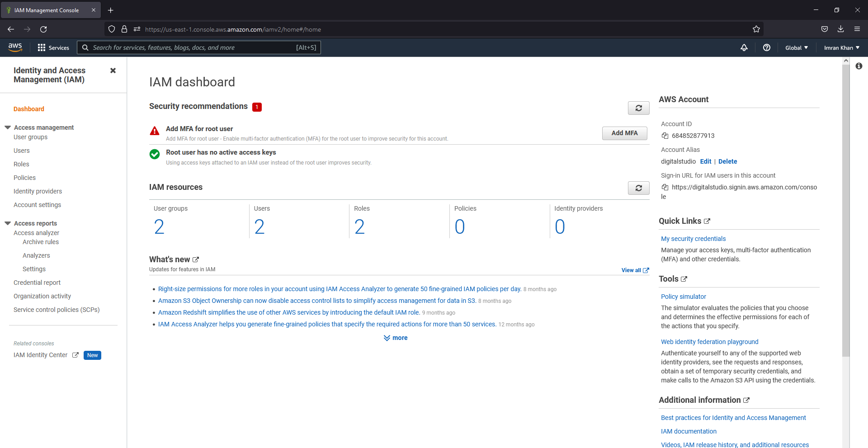Image resolution: width=868 pixels, height=448 pixels.
Task: Open the Services menu
Action: (53, 47)
